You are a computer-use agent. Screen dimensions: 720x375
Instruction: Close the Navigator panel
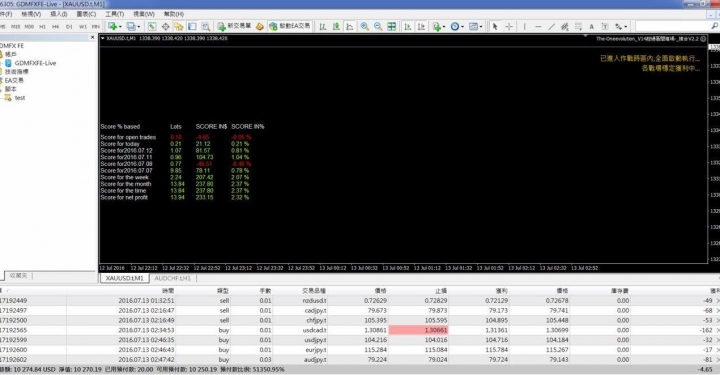tap(92, 38)
